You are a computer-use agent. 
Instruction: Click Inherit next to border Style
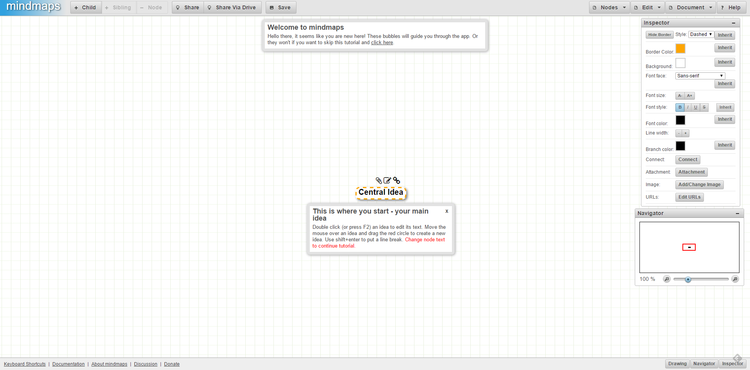pyautogui.click(x=725, y=35)
